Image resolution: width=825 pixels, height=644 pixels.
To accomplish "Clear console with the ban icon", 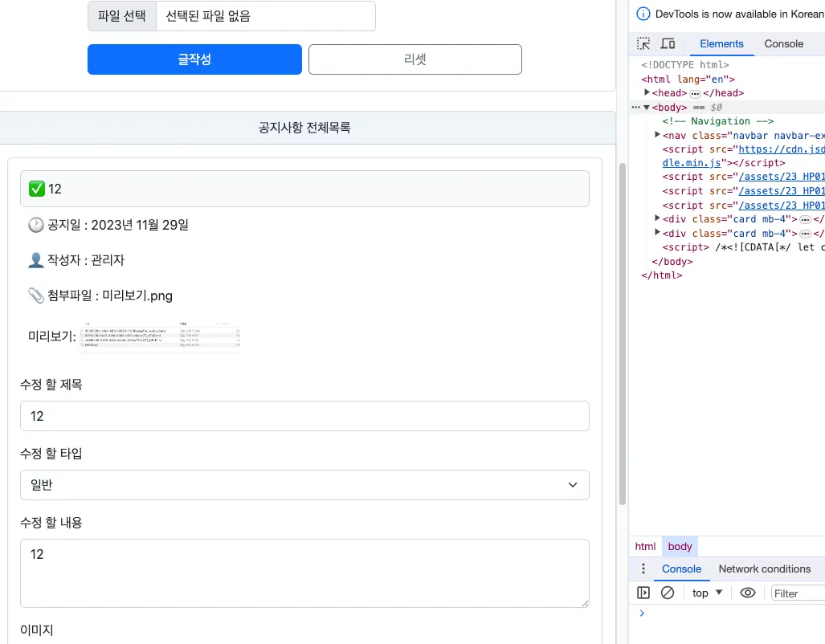I will point(668,593).
